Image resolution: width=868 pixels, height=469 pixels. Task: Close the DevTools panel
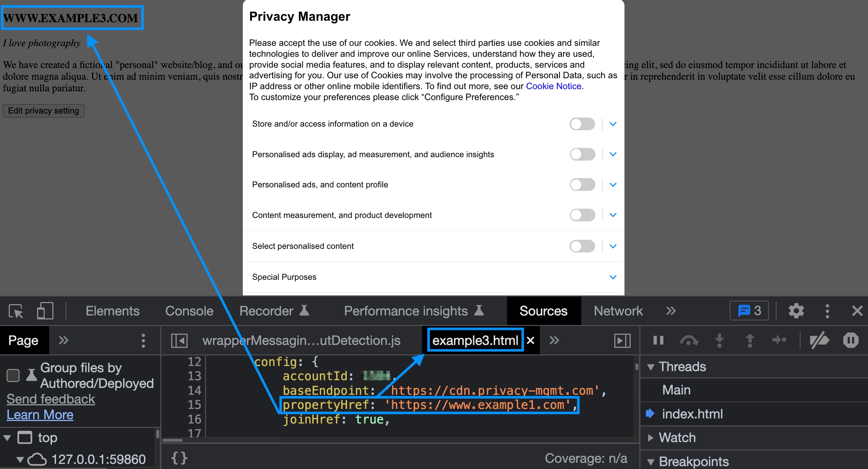pyautogui.click(x=857, y=311)
